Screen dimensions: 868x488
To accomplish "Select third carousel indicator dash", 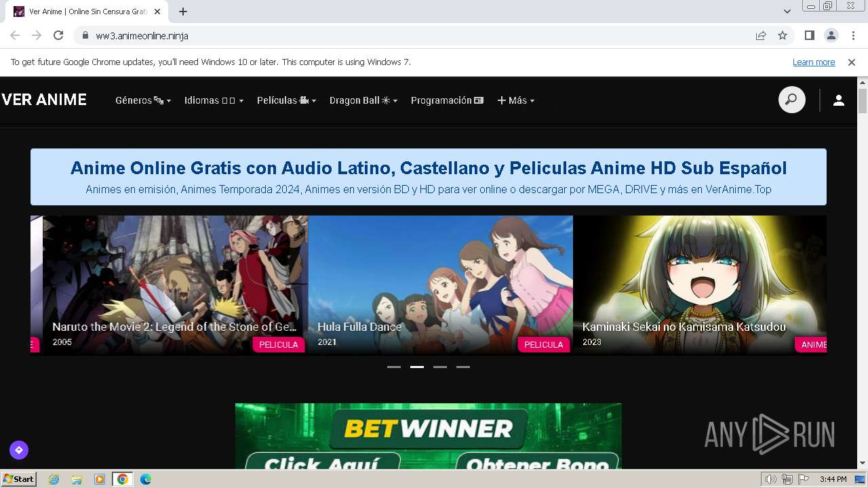I will coord(440,367).
